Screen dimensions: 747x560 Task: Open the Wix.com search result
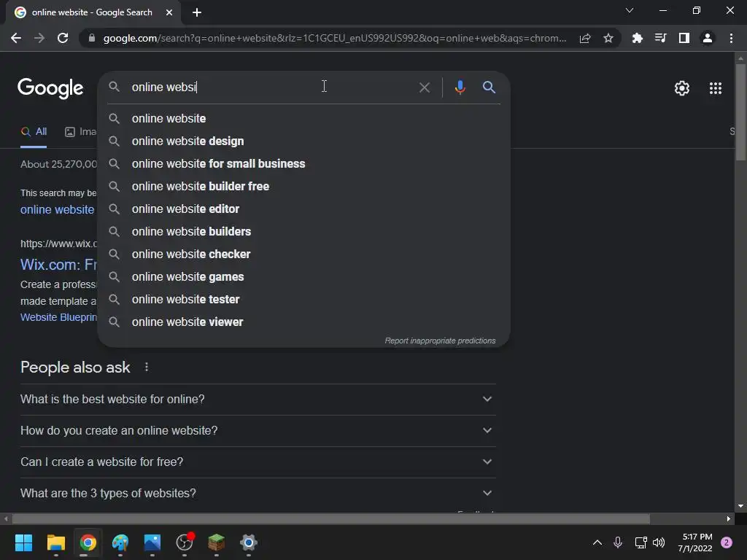click(x=58, y=265)
